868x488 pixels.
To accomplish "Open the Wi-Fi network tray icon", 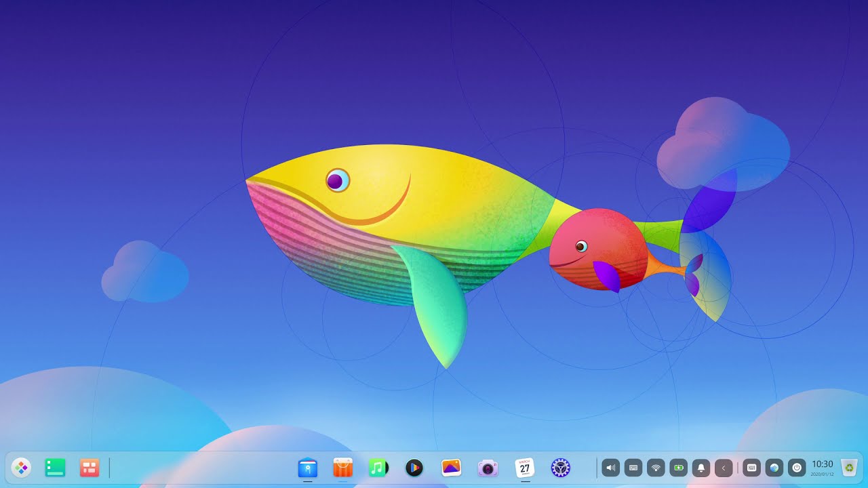I will pos(656,468).
